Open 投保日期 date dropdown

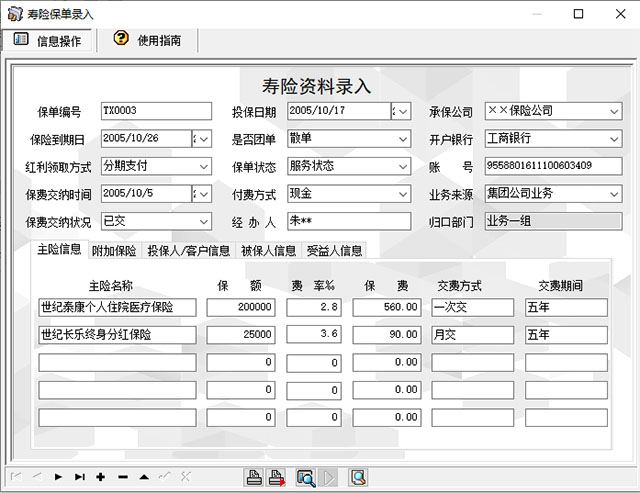pos(401,111)
